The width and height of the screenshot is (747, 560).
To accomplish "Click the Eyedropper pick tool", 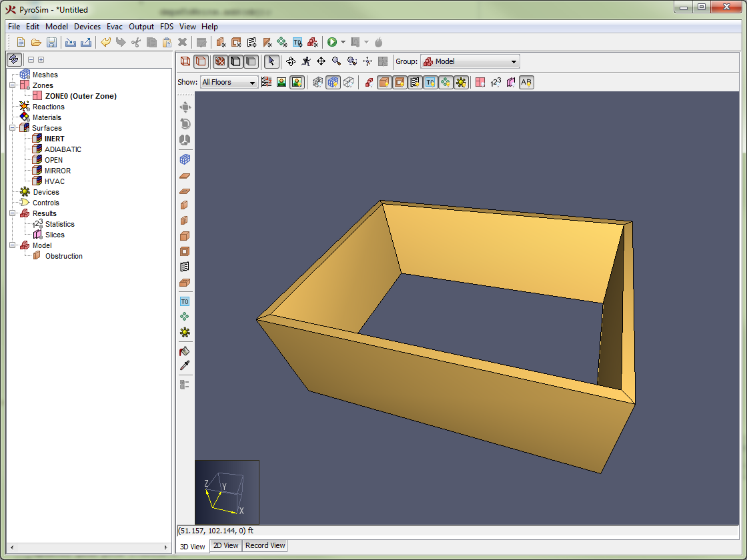I will click(185, 366).
